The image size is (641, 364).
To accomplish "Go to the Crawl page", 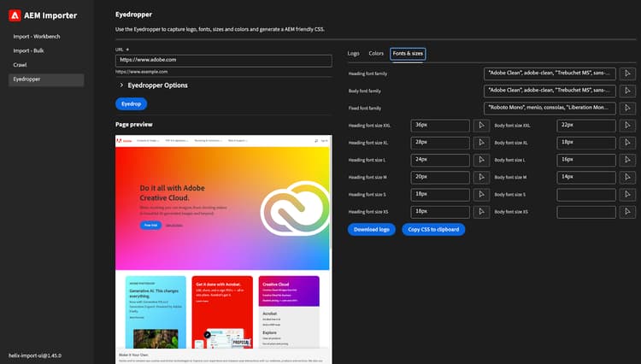I will (x=20, y=65).
